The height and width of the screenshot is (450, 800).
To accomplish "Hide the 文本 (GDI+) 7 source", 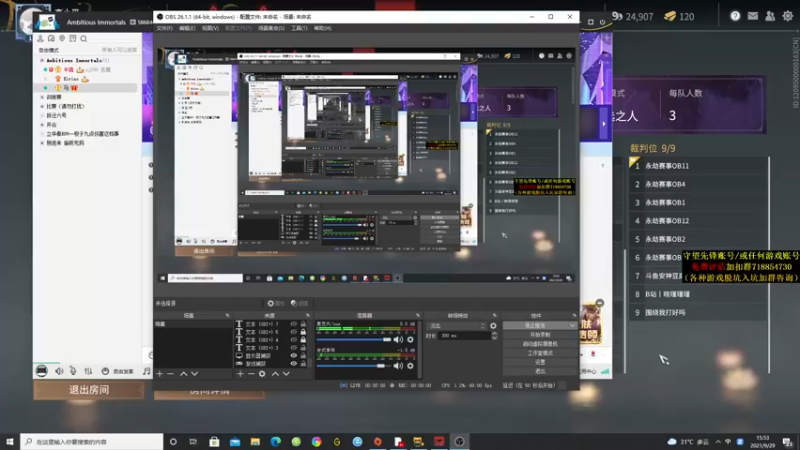I will (x=293, y=324).
